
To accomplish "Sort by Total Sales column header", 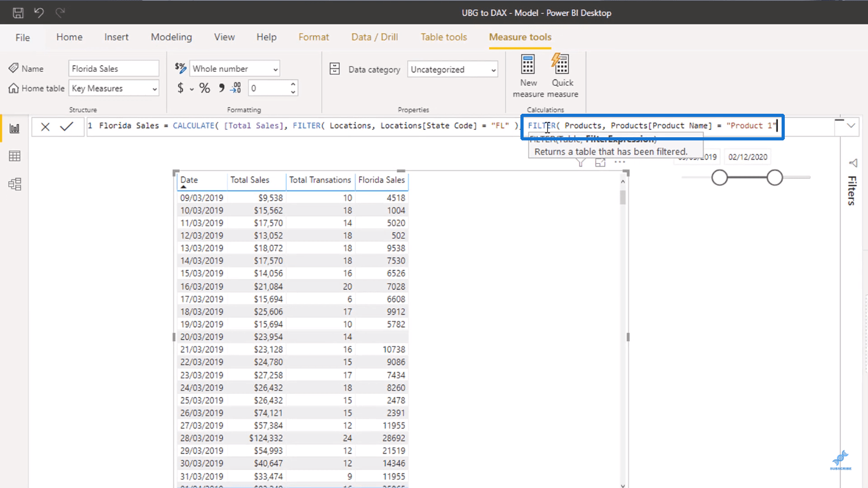I will (257, 180).
